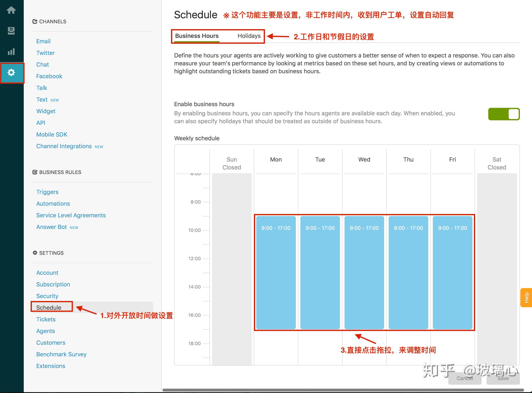
Task: Click the Sunday Closed column
Action: 232,262
